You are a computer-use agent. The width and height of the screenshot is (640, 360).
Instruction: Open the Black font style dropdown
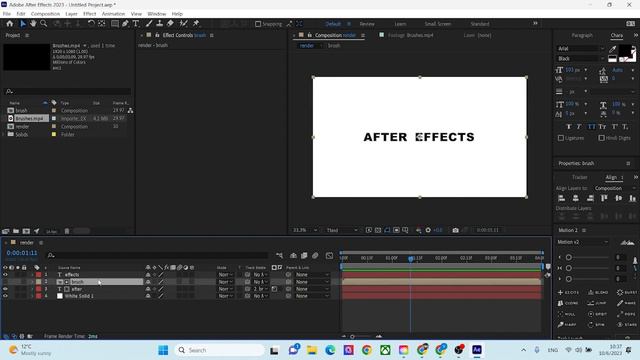tap(580, 59)
